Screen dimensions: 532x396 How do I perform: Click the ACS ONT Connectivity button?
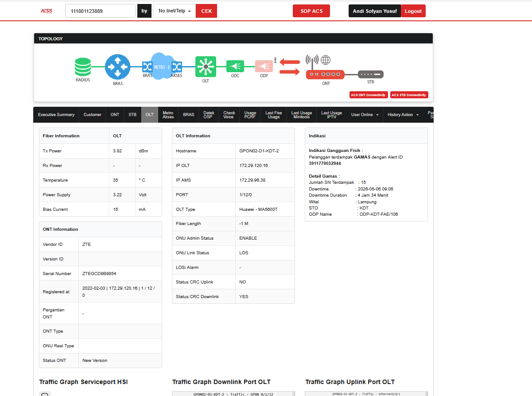pyautogui.click(x=369, y=95)
